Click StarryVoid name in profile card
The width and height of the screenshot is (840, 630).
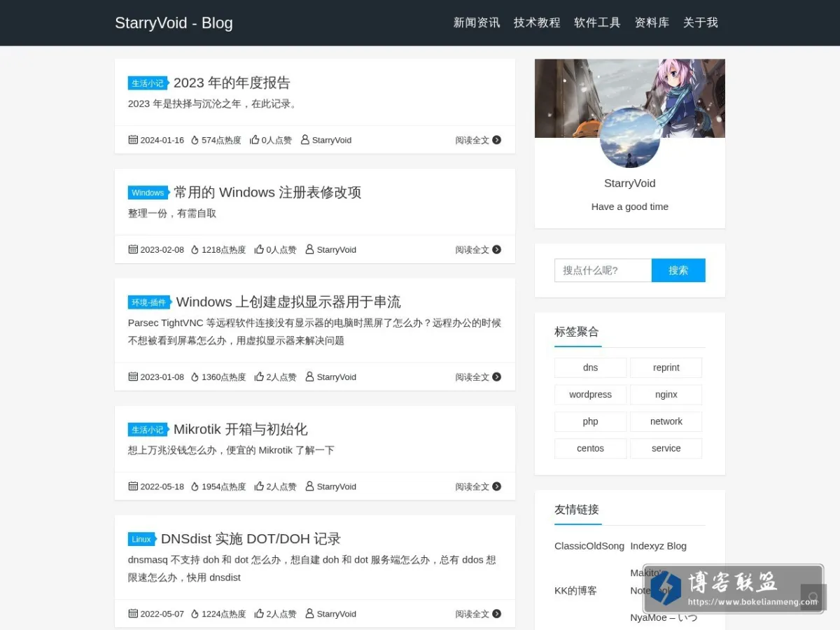click(630, 183)
